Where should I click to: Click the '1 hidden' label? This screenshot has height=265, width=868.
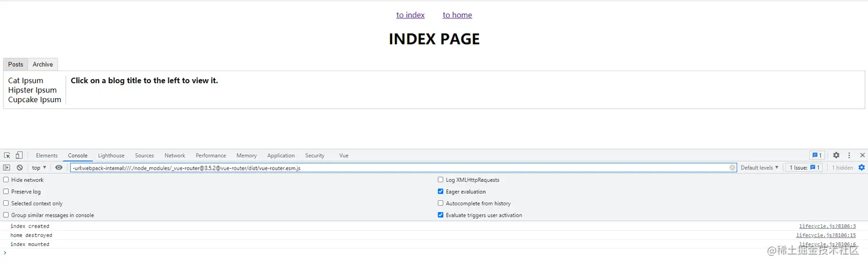coord(842,167)
